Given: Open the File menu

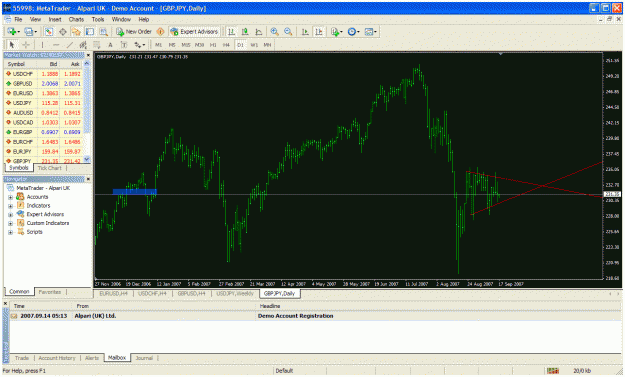Looking at the screenshot, I should coord(18,19).
